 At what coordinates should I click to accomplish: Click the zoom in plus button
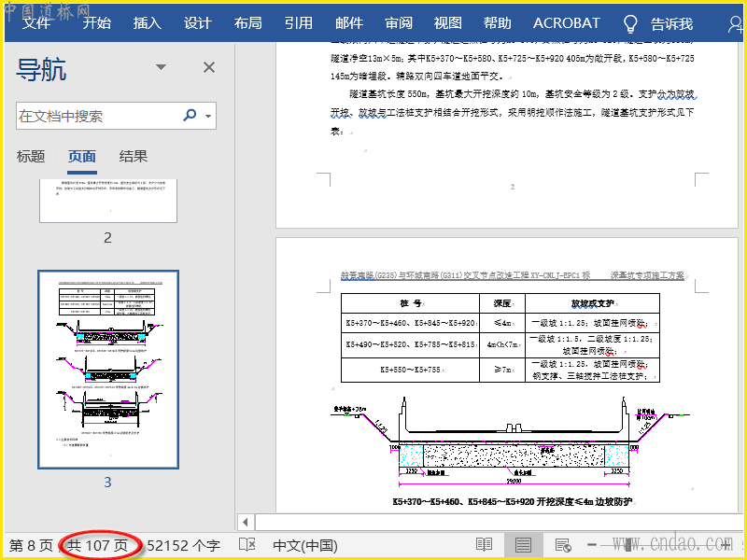(726, 545)
